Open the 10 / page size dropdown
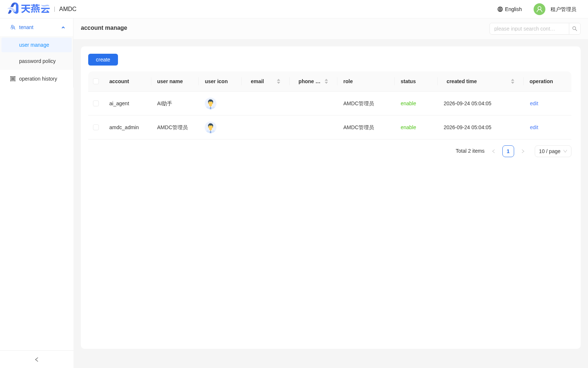588x368 pixels. (x=553, y=151)
